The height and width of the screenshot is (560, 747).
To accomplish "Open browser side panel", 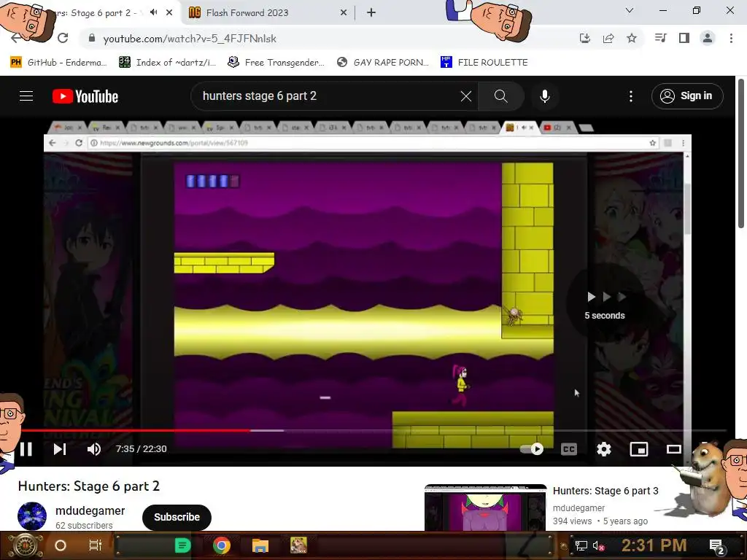I will 684,38.
